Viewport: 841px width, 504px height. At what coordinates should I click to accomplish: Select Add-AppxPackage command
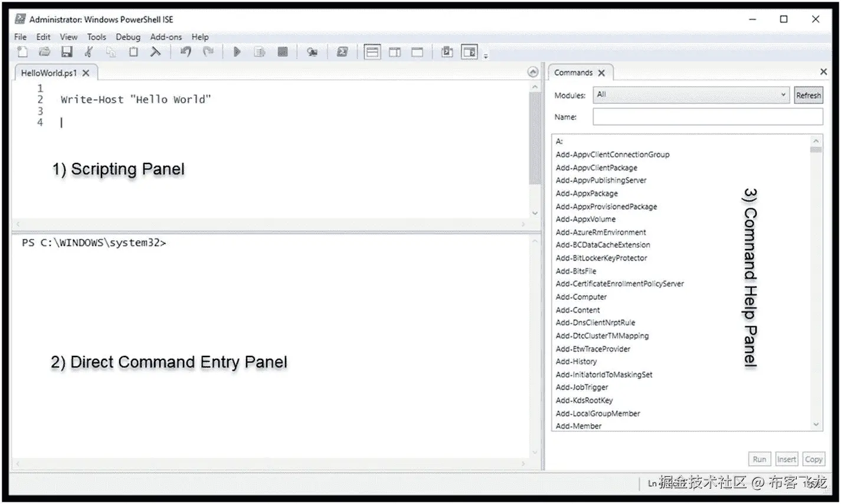tap(587, 194)
